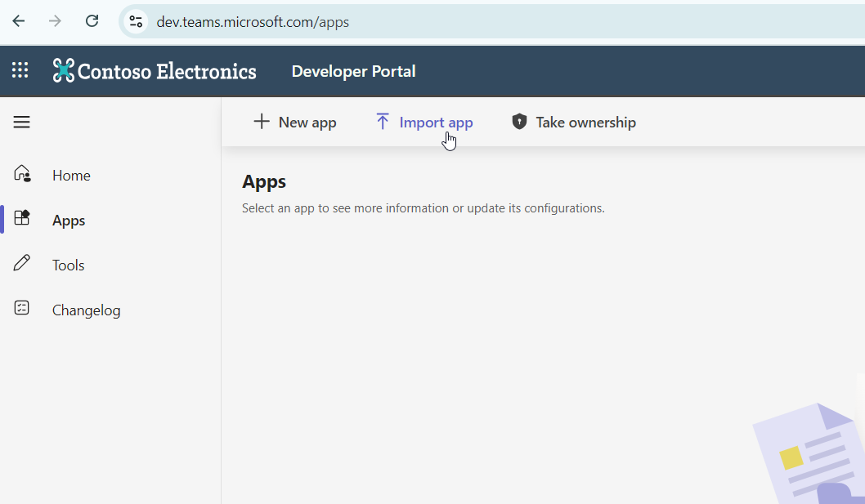Click the shield Take ownership icon

click(x=519, y=122)
